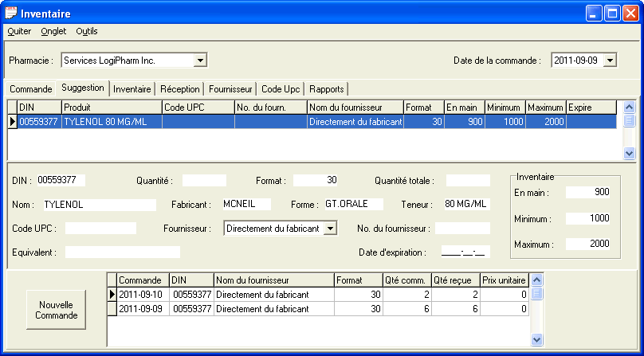Click the Date d'expiration field

(464, 252)
